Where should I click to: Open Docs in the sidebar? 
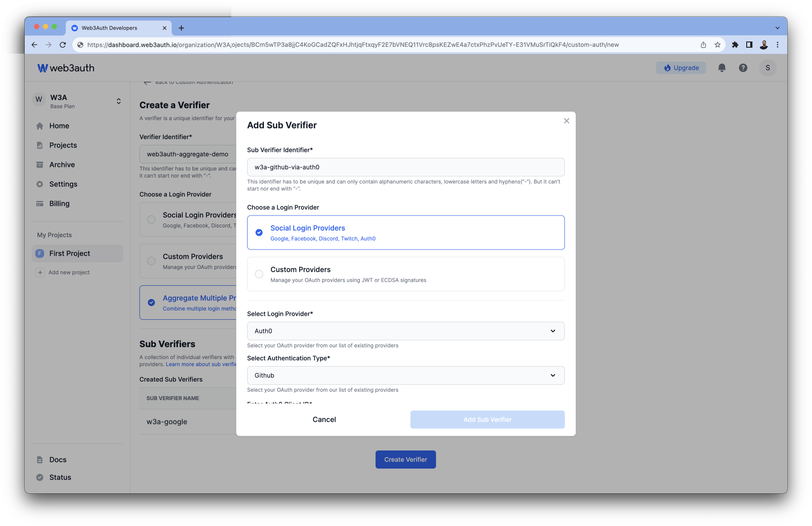58,460
